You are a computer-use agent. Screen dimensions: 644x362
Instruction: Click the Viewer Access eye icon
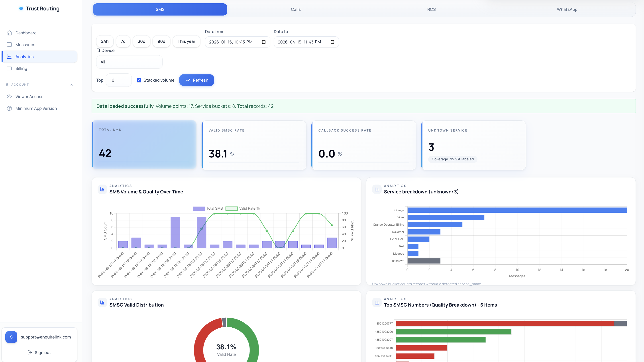[9, 96]
